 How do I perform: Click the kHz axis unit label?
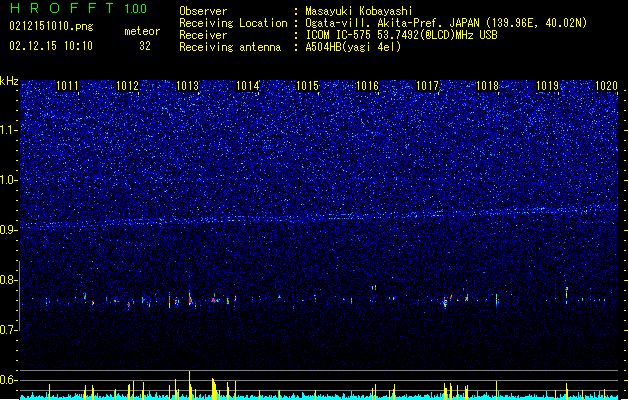[x=9, y=81]
